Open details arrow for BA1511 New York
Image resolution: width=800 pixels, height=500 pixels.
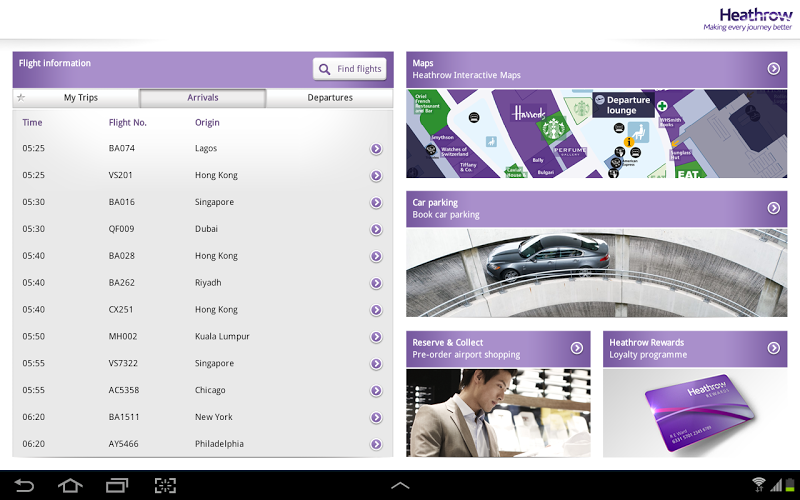[x=376, y=417]
